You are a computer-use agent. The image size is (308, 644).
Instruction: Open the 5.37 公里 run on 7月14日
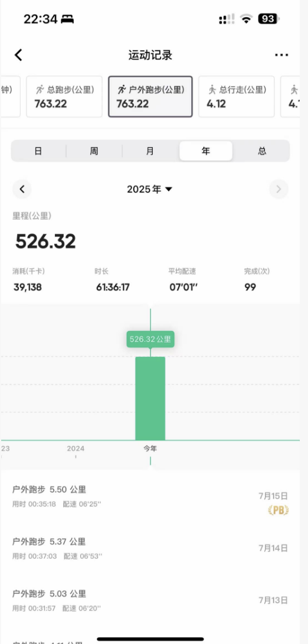(x=150, y=548)
